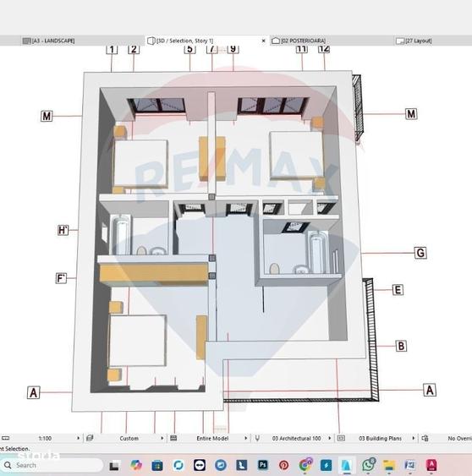Select grid marker 1 at the top
The image size is (472, 476).
[112, 50]
